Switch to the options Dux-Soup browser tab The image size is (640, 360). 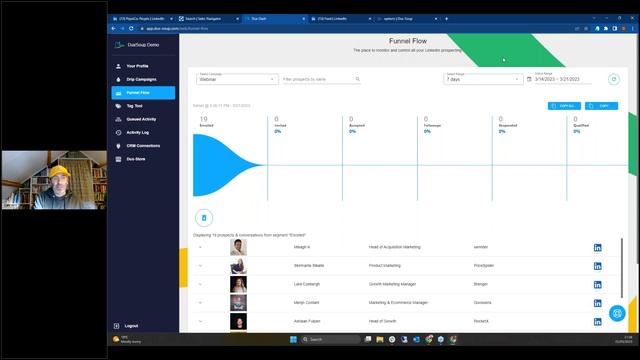[x=407, y=19]
